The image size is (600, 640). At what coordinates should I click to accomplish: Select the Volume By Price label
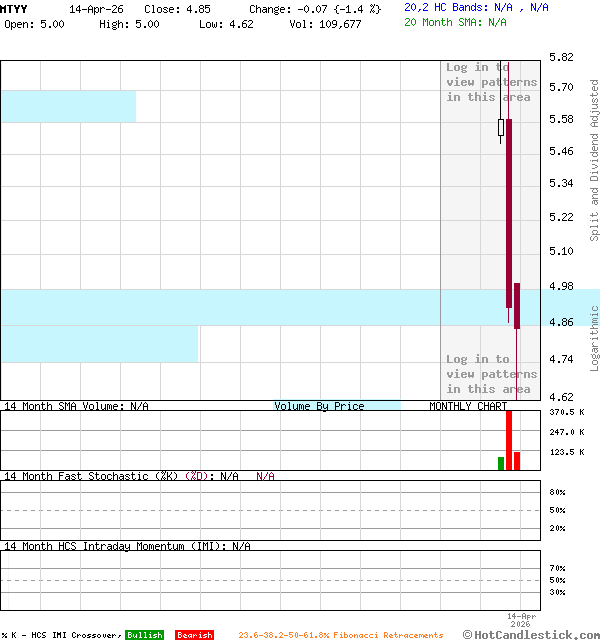319,406
